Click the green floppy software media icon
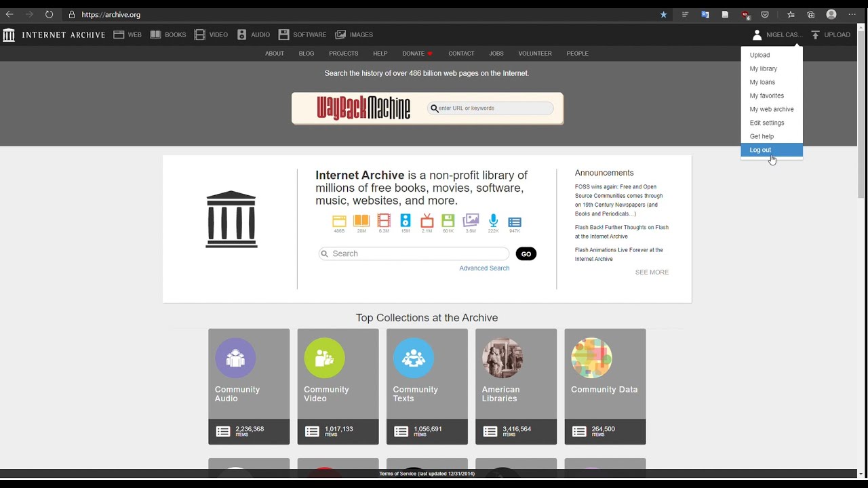This screenshot has height=488, width=868. click(448, 221)
